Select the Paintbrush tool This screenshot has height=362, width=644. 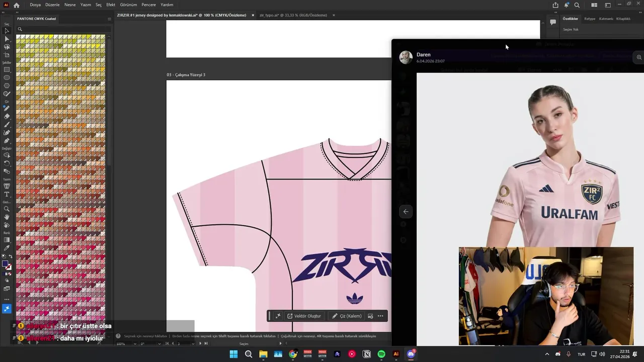tap(7, 124)
